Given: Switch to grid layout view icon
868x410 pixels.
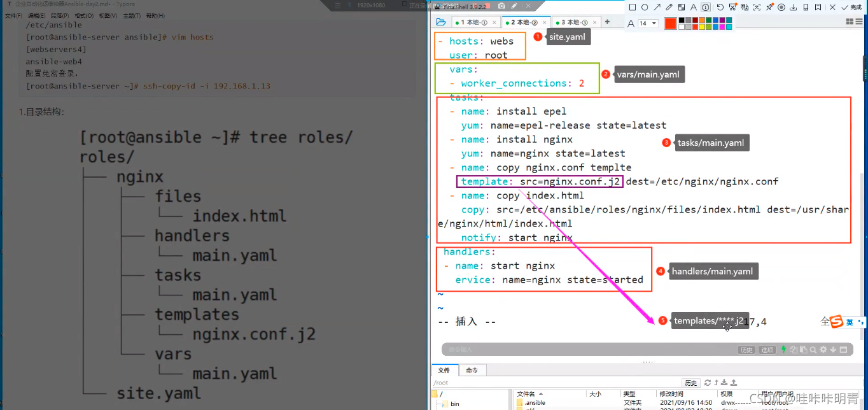Looking at the screenshot, I should click(x=850, y=22).
